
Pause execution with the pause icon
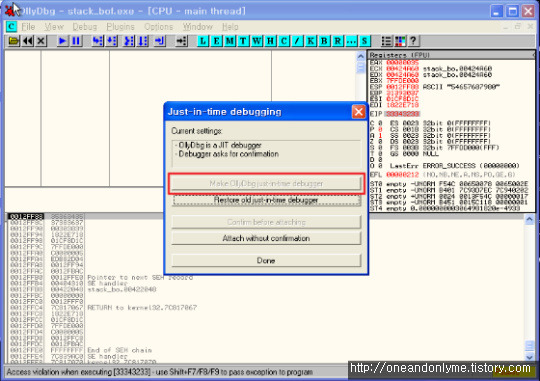[x=76, y=41]
